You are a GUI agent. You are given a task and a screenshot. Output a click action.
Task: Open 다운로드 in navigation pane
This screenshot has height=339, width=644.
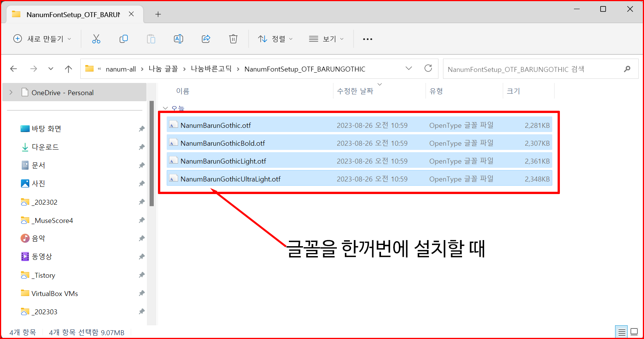45,147
